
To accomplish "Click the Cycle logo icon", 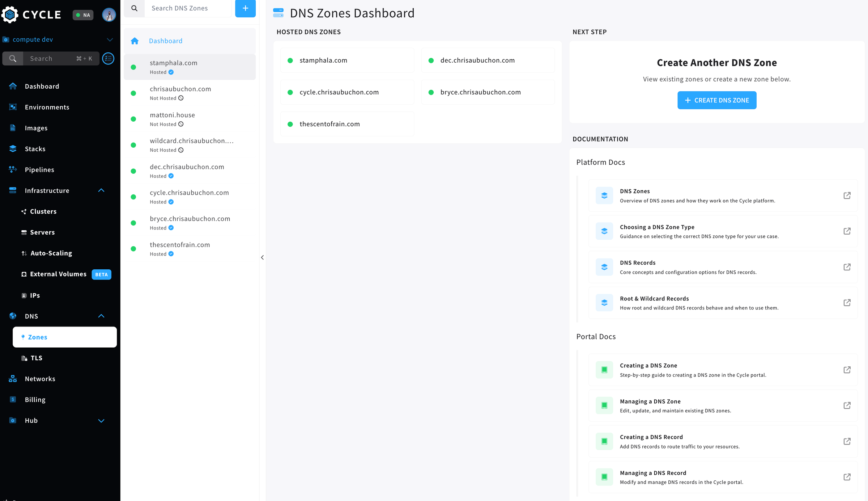I will [10, 14].
